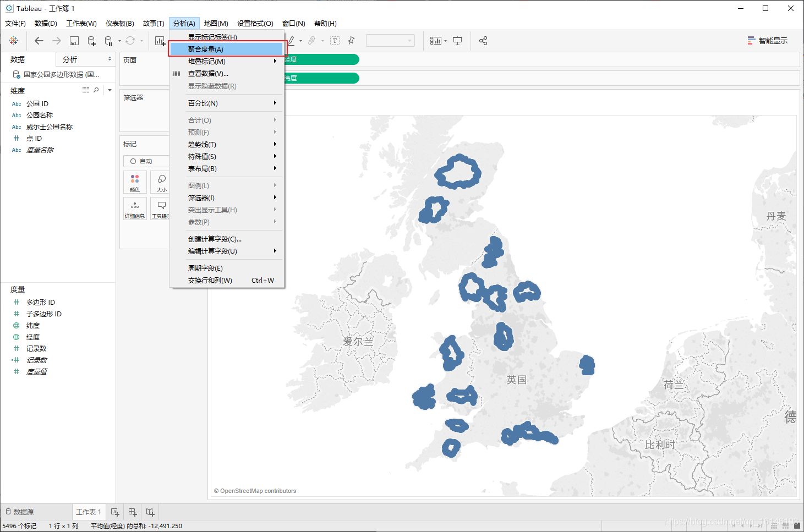Toggle 显示标记标签(H) menu option
804x532 pixels.
[227, 37]
